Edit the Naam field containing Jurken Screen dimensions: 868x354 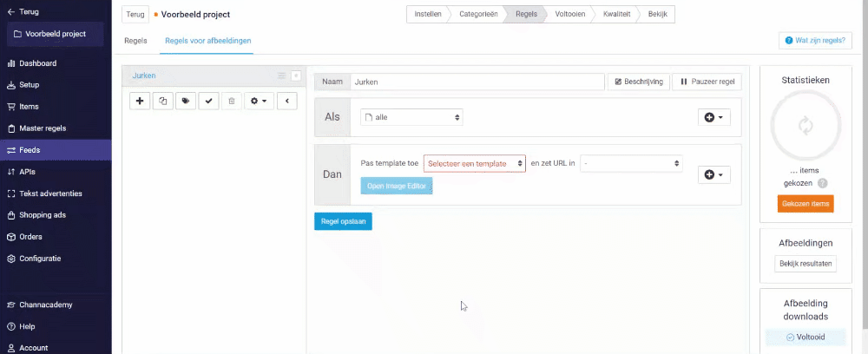point(477,82)
